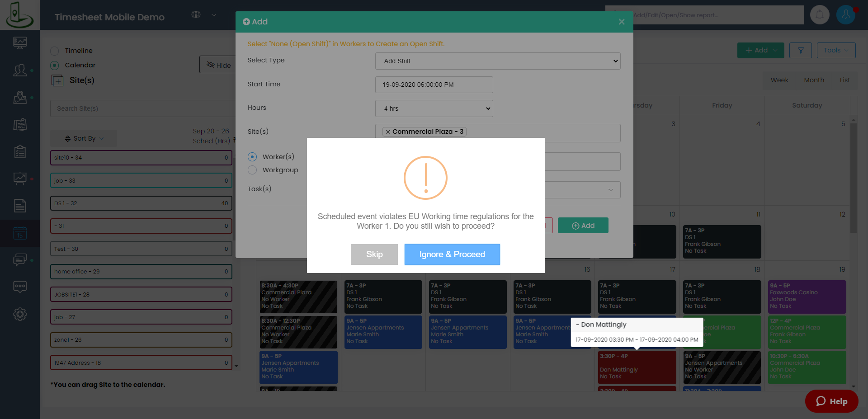Open the Sort By dropdown
The height and width of the screenshot is (419, 868).
click(x=84, y=138)
